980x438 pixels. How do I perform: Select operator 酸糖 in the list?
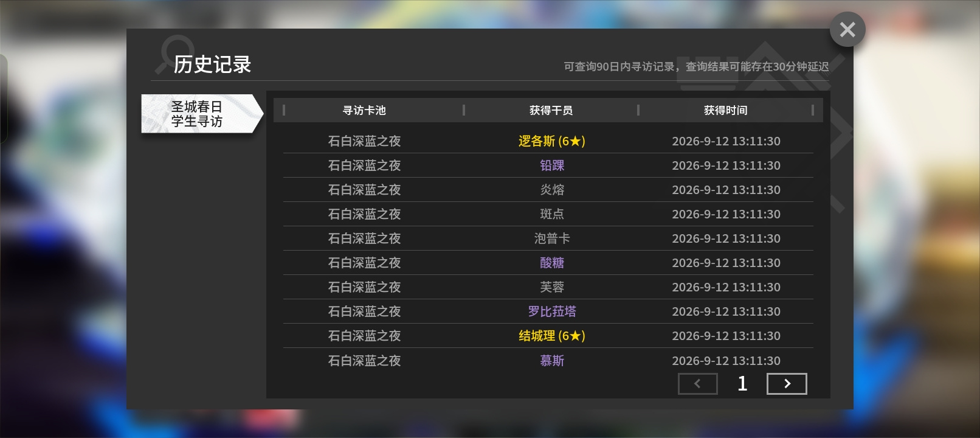click(552, 263)
